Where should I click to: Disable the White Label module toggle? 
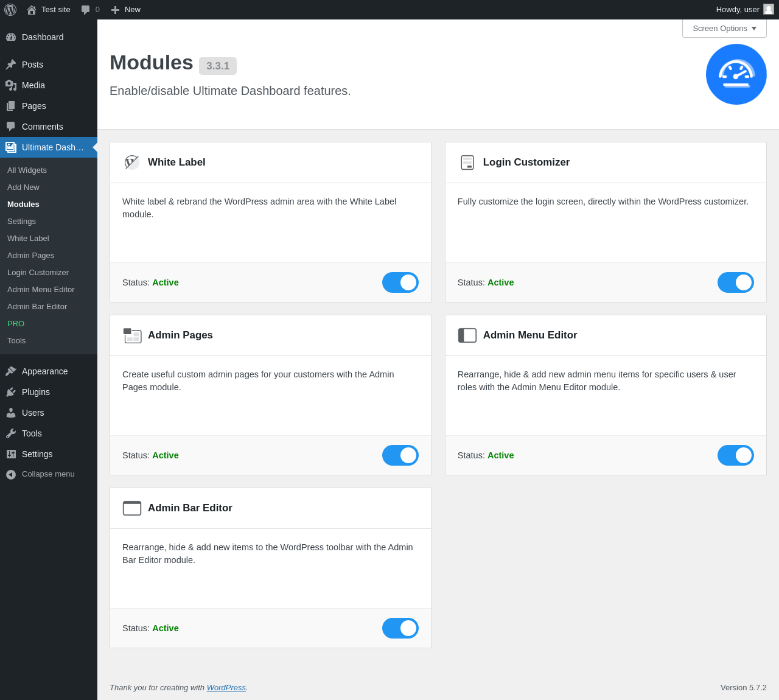point(400,282)
